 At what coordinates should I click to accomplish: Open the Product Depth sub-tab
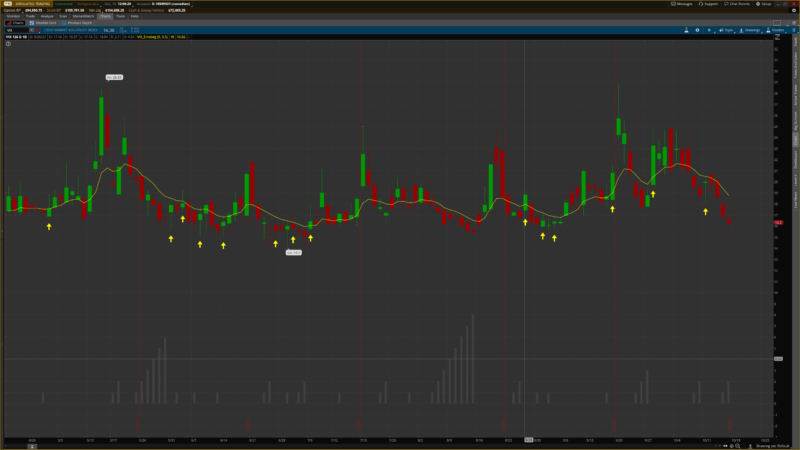pyautogui.click(x=77, y=23)
